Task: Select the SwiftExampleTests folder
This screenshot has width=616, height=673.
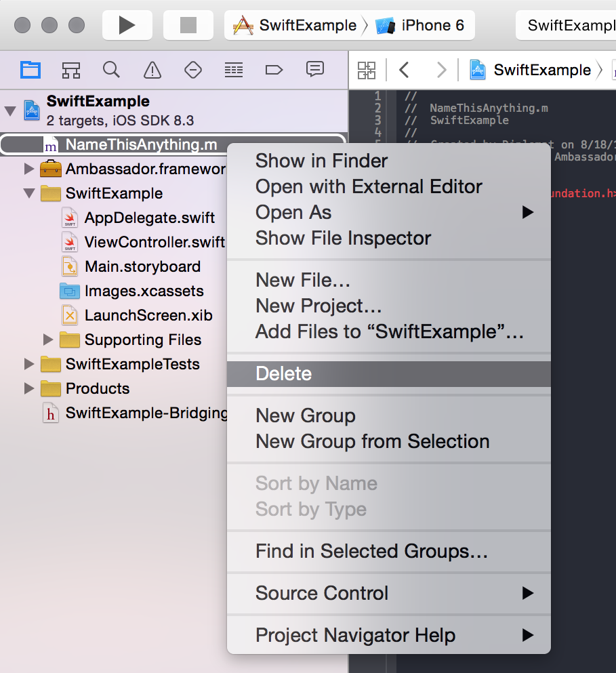Action: click(x=132, y=364)
